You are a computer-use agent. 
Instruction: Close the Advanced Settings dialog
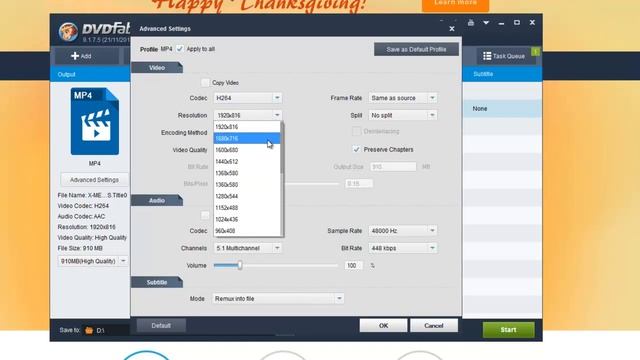click(x=452, y=29)
